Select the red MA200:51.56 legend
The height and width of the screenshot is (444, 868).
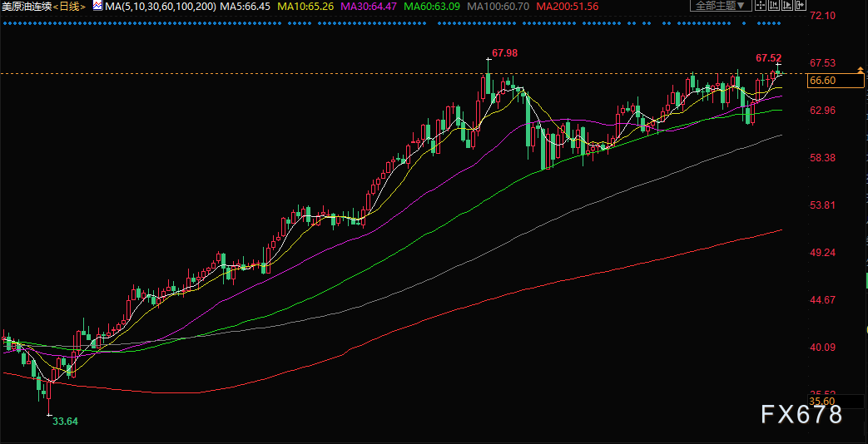568,6
